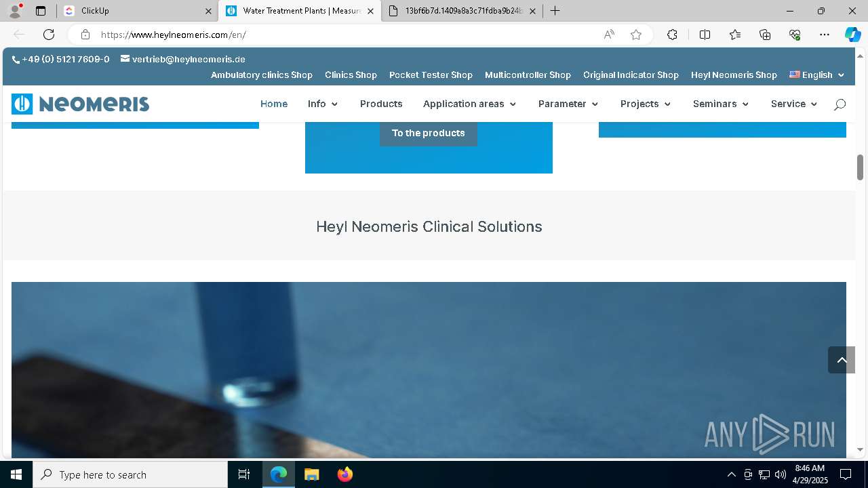The width and height of the screenshot is (868, 488).
Task: Click the page vertical scrollbar thumb
Action: pos(861,167)
